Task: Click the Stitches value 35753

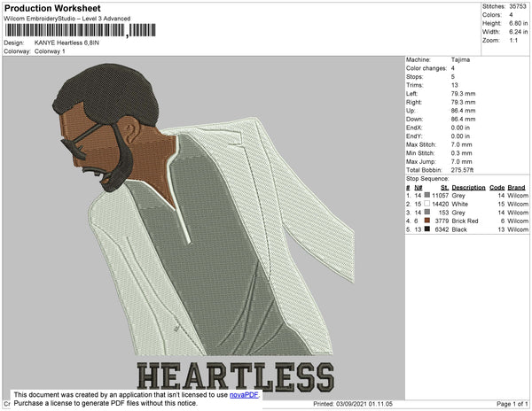Action: tap(518, 6)
